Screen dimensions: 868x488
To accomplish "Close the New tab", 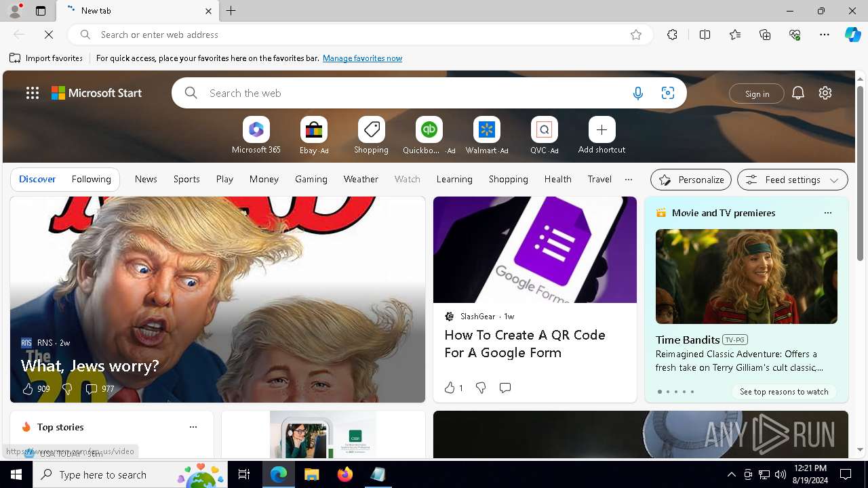I will coord(208,11).
